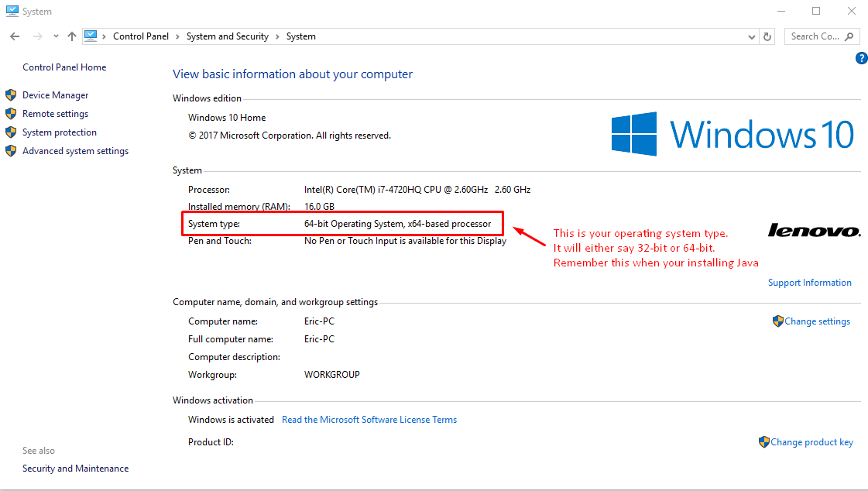Viewport: 868px width, 491px height.
Task: Open the recent locations dropdown chevron
Action: 56,36
